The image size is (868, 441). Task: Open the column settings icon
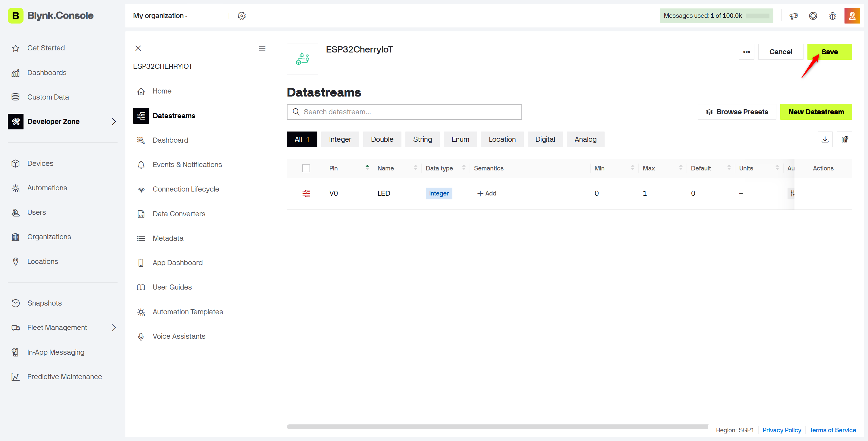point(844,139)
